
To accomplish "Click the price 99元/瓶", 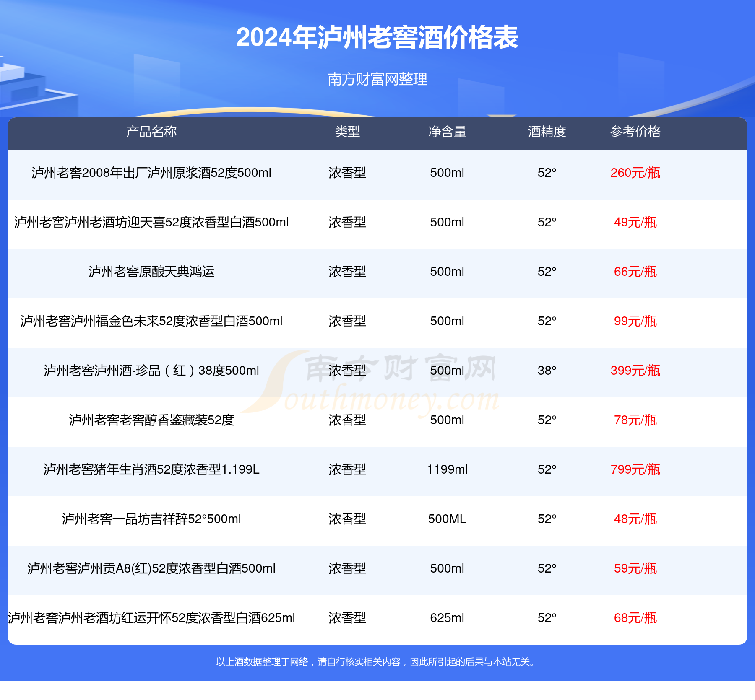I will (635, 321).
